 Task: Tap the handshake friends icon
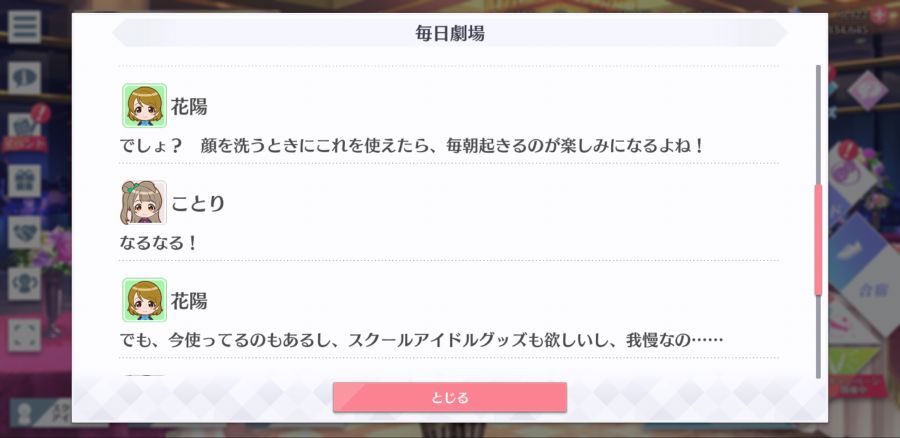tap(24, 232)
